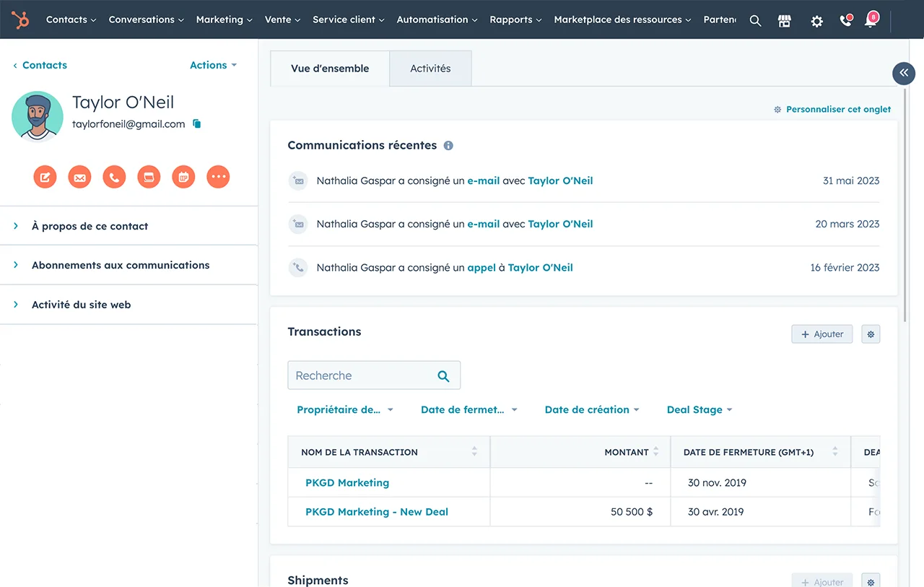This screenshot has width=924, height=587.
Task: Open the Marketing menu in navigation bar
Action: click(x=224, y=19)
